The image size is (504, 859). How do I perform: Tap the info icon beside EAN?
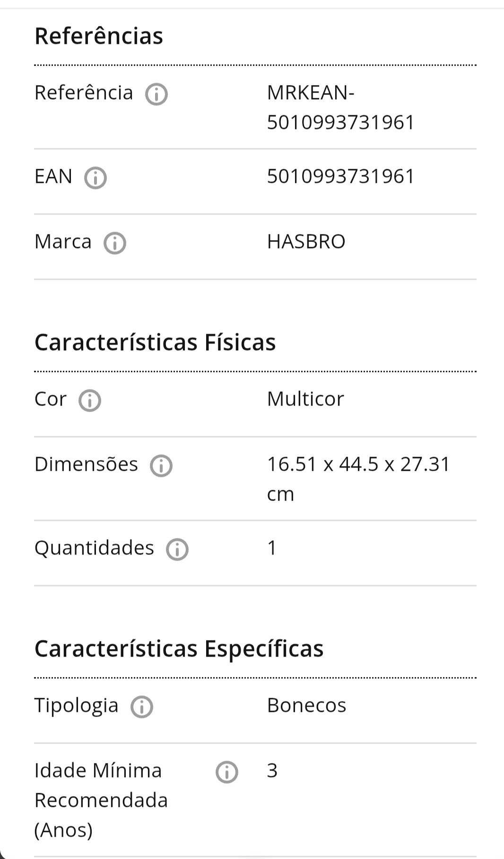tap(96, 178)
